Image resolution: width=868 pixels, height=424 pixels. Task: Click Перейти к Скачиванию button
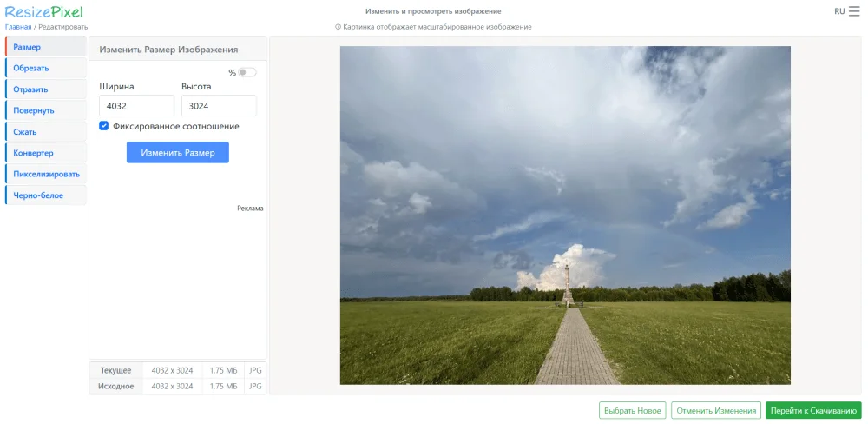(x=813, y=411)
